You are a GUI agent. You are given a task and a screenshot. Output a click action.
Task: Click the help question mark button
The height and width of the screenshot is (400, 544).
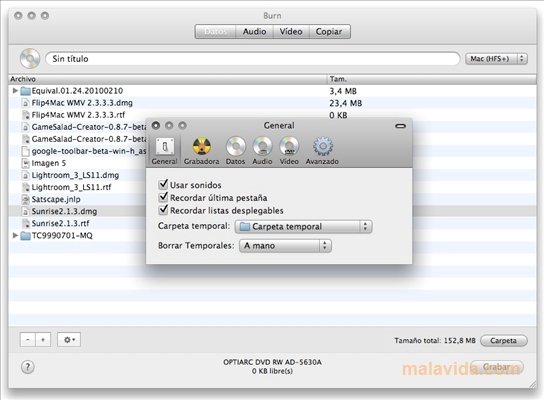28,367
